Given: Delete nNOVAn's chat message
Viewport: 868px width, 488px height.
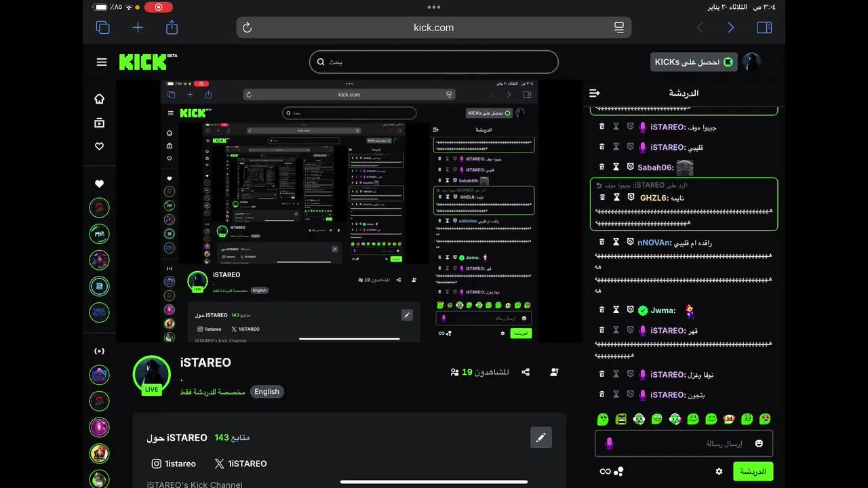Looking at the screenshot, I should (x=601, y=242).
